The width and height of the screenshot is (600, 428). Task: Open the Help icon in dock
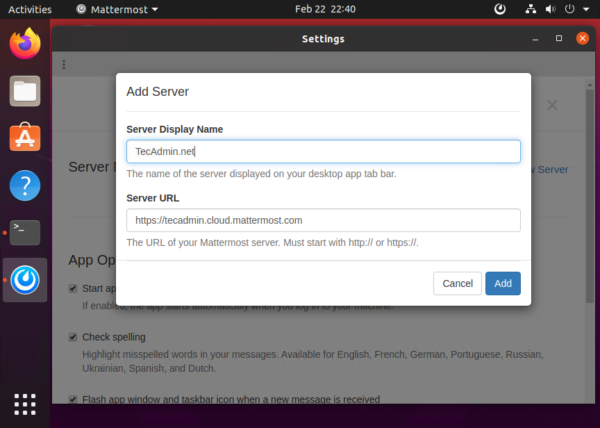25,185
